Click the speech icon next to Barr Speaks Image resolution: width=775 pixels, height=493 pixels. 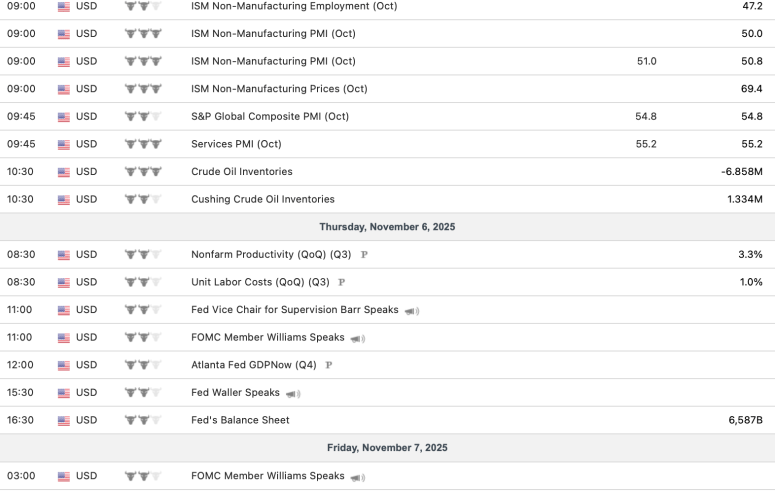coord(412,311)
